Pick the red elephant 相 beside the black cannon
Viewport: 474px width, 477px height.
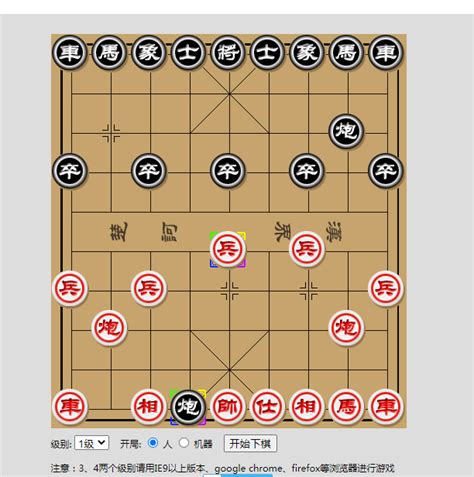(149, 407)
